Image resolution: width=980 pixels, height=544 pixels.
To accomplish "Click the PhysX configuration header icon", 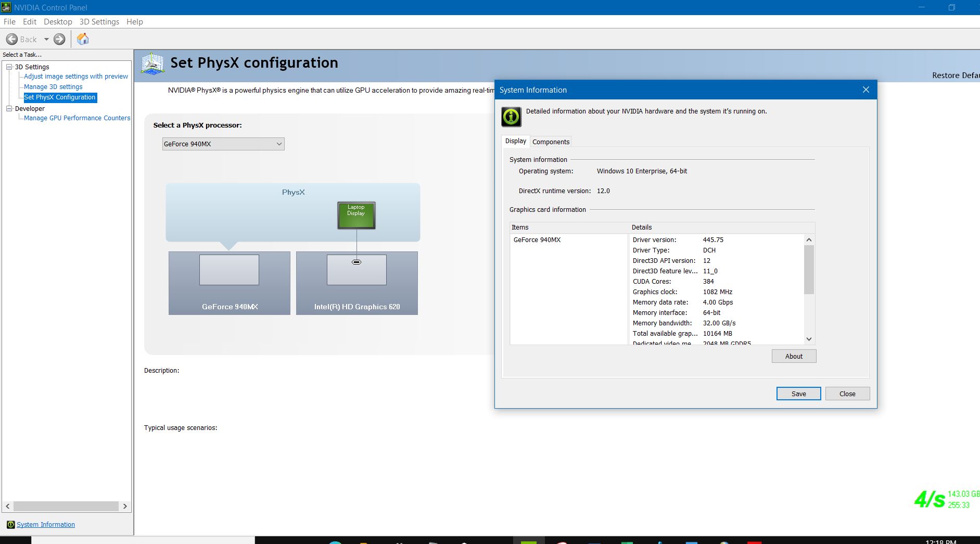I will (152, 64).
